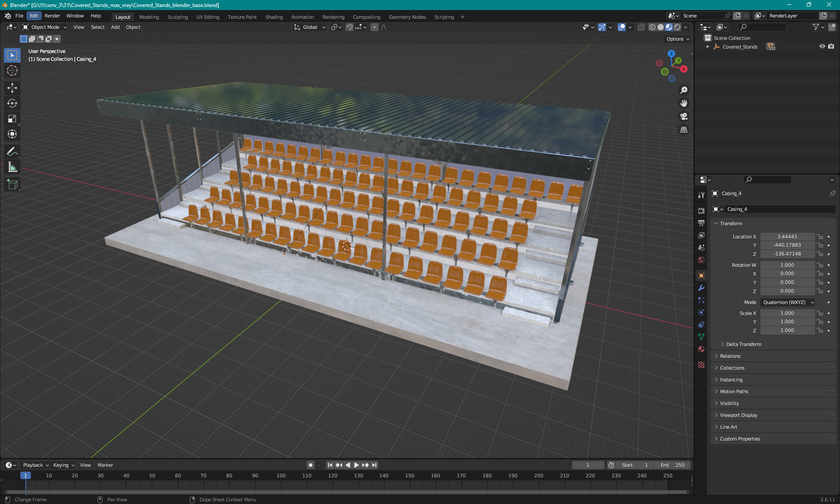The height and width of the screenshot is (504, 840).
Task: Click the Scale X value field
Action: coord(787,313)
